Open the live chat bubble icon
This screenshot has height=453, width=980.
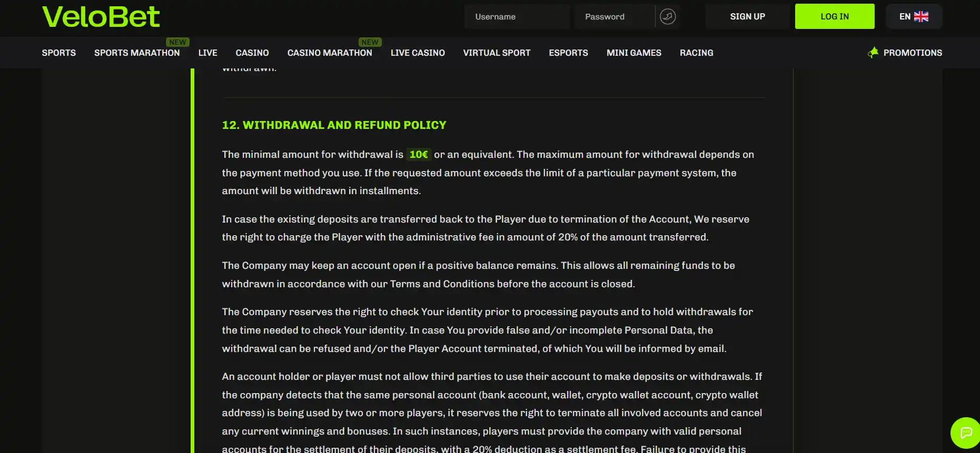(966, 432)
